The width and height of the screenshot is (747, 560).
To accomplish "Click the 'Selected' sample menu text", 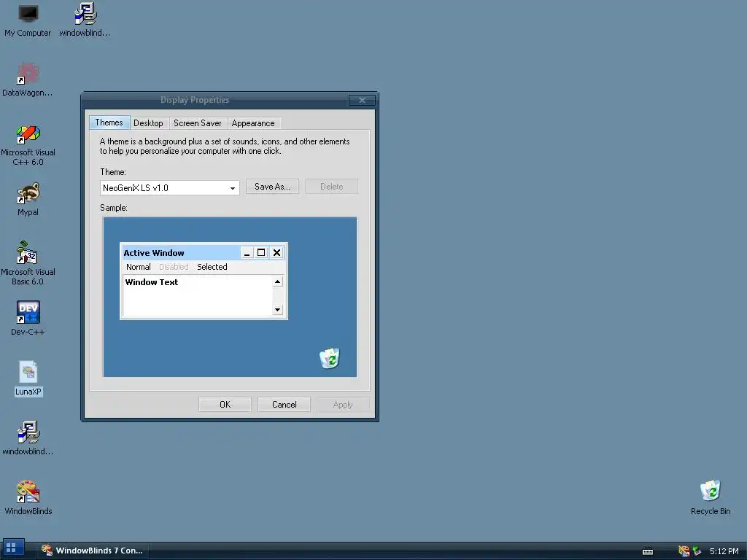I will pos(212,267).
